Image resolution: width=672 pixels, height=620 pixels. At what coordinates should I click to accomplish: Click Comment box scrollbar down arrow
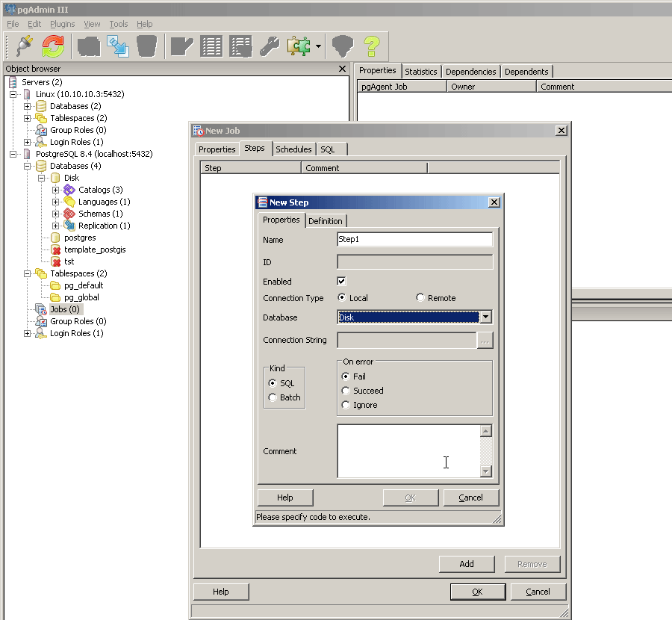pyautogui.click(x=485, y=471)
